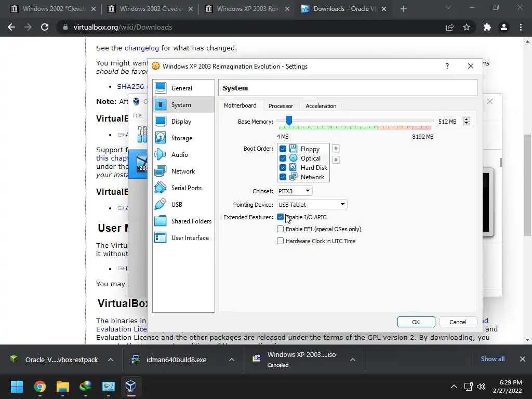Open the Pointing Device USB Tablet dropdown
This screenshot has height=399, width=532.
point(312,204)
